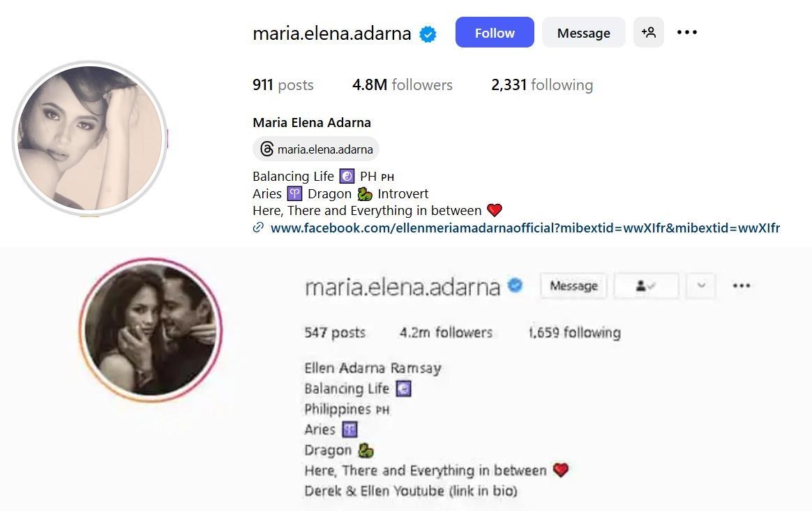The height and width of the screenshot is (511, 812).
Task: Open the top profile picture of woman
Action: point(89,138)
